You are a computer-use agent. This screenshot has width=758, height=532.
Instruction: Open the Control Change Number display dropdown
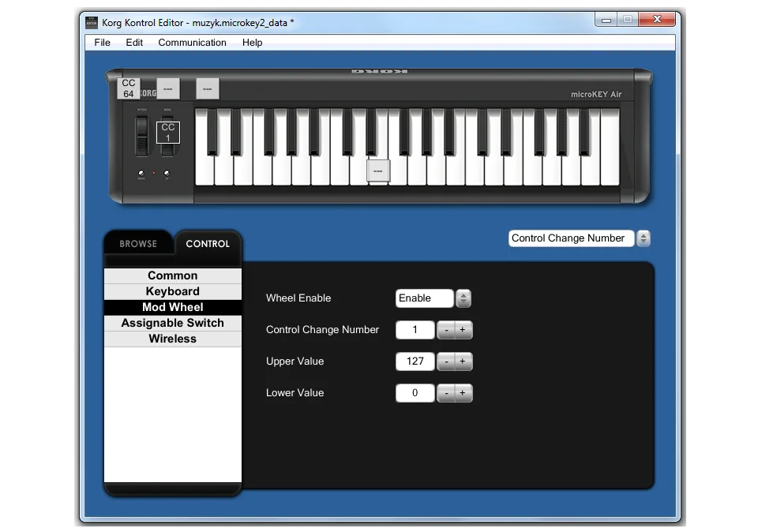(x=571, y=238)
